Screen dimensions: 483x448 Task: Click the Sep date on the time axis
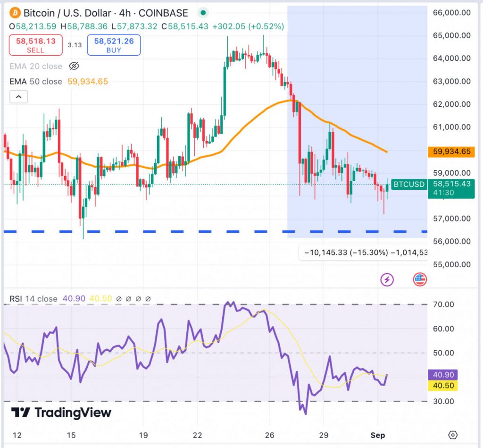(378, 435)
